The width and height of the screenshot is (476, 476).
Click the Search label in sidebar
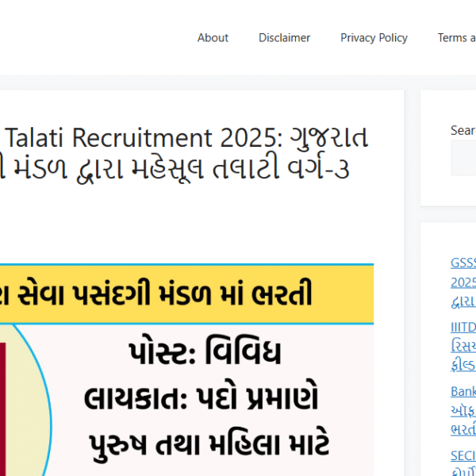[x=463, y=131]
